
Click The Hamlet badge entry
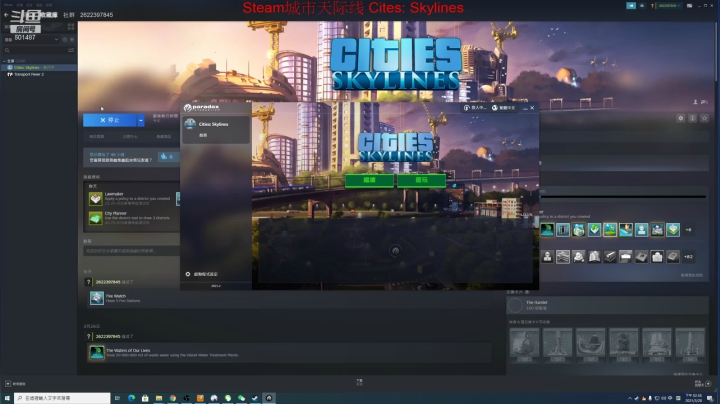(608, 305)
